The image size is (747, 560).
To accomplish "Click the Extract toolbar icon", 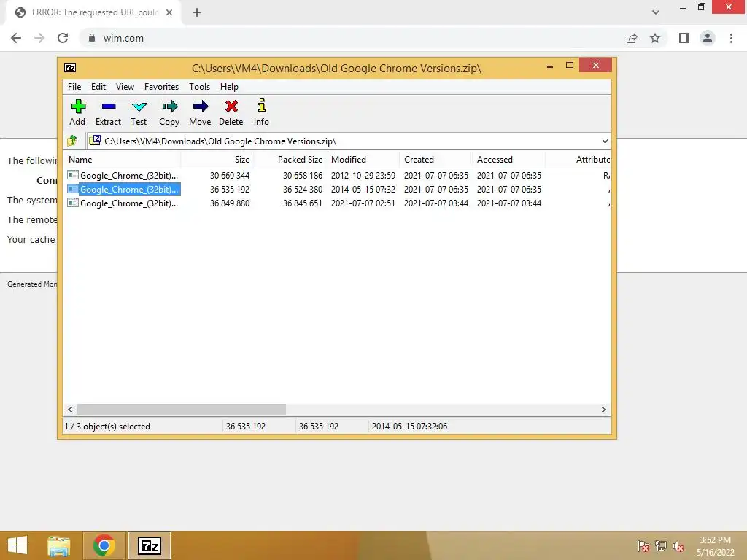I will point(108,112).
